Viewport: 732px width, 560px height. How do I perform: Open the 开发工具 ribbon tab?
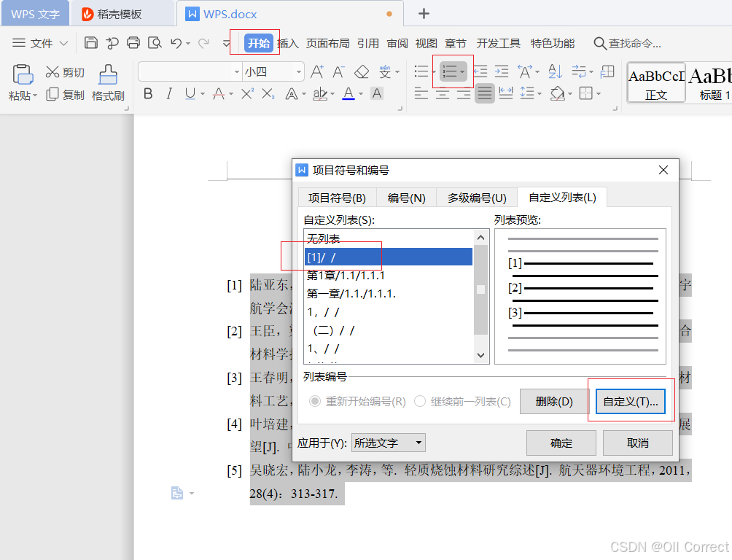click(498, 44)
